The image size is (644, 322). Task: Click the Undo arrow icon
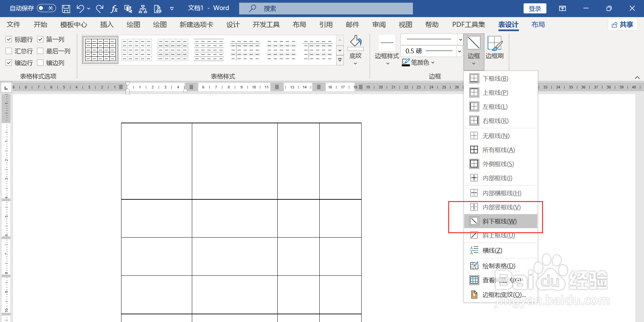click(80, 9)
